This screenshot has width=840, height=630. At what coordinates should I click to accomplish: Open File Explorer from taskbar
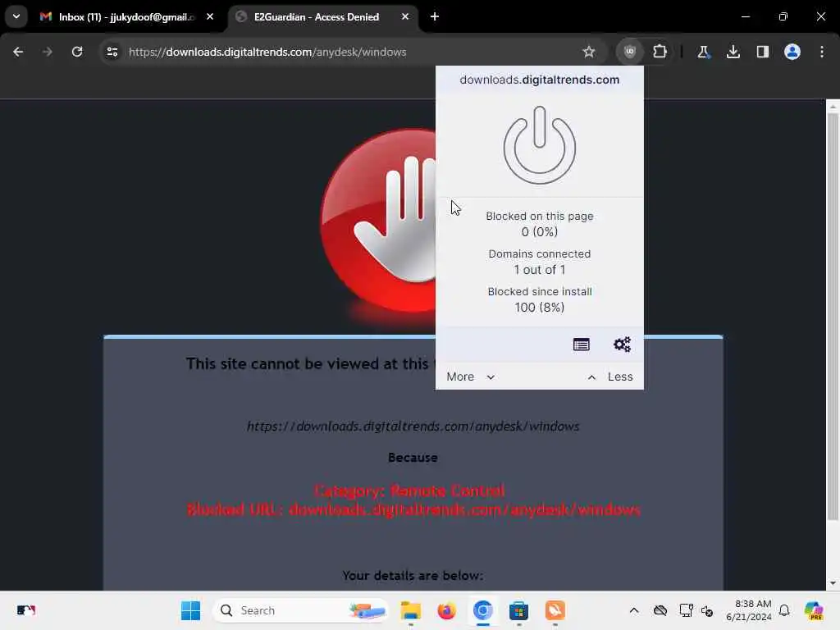coord(411,610)
